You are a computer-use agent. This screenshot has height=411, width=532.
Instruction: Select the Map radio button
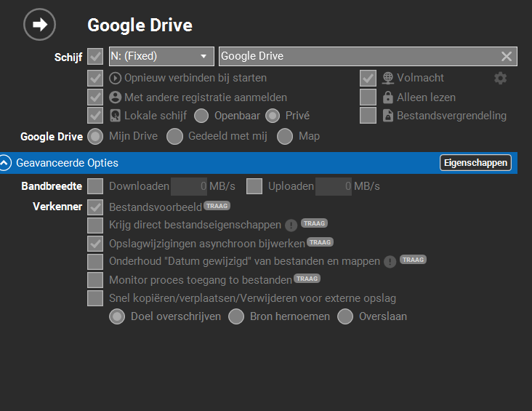285,137
